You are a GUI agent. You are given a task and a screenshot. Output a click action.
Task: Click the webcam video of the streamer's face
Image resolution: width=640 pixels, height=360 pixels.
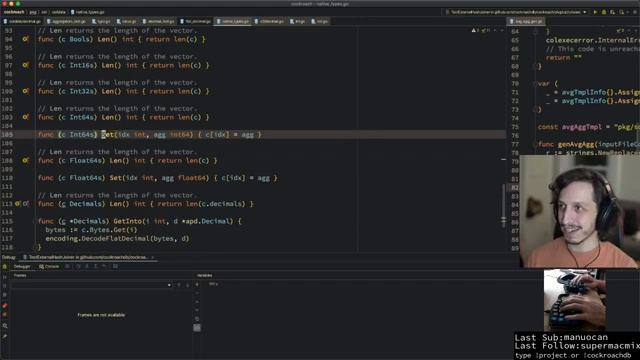click(x=580, y=211)
